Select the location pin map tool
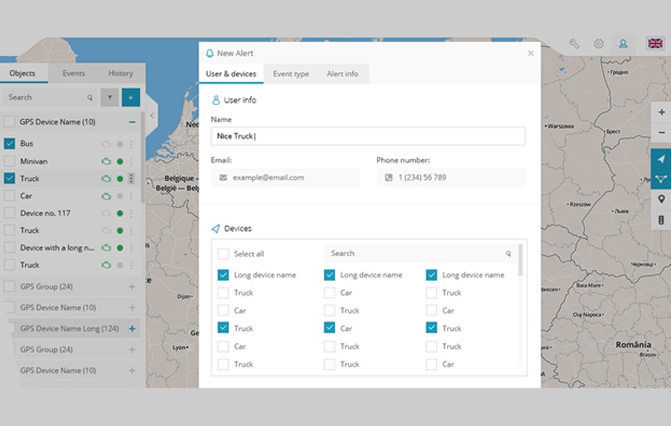671x426 pixels. [x=661, y=199]
